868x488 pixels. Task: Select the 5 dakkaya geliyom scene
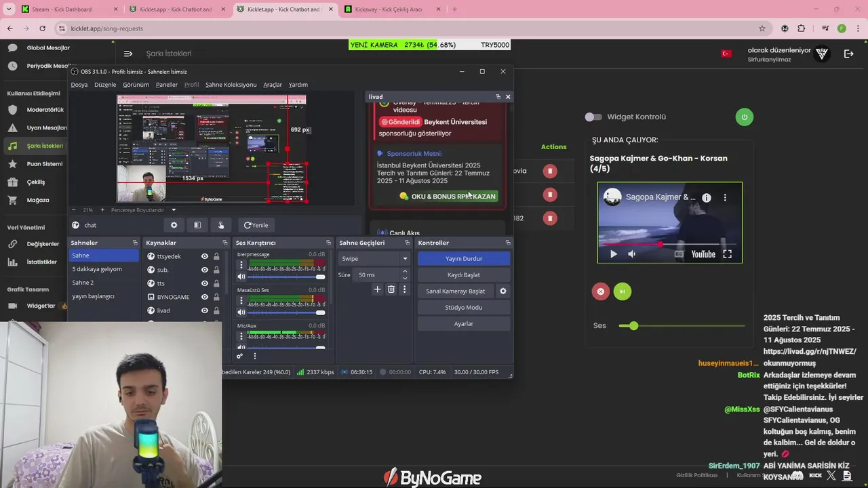(x=104, y=269)
